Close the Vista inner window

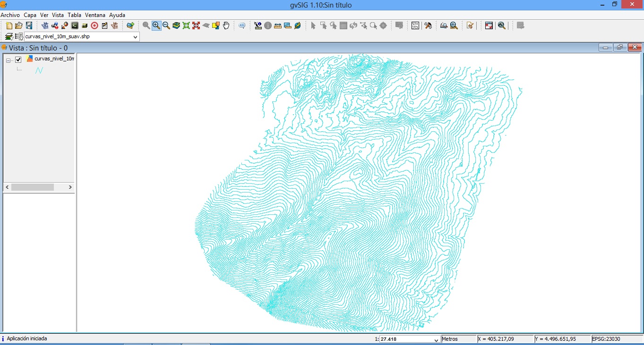(635, 48)
